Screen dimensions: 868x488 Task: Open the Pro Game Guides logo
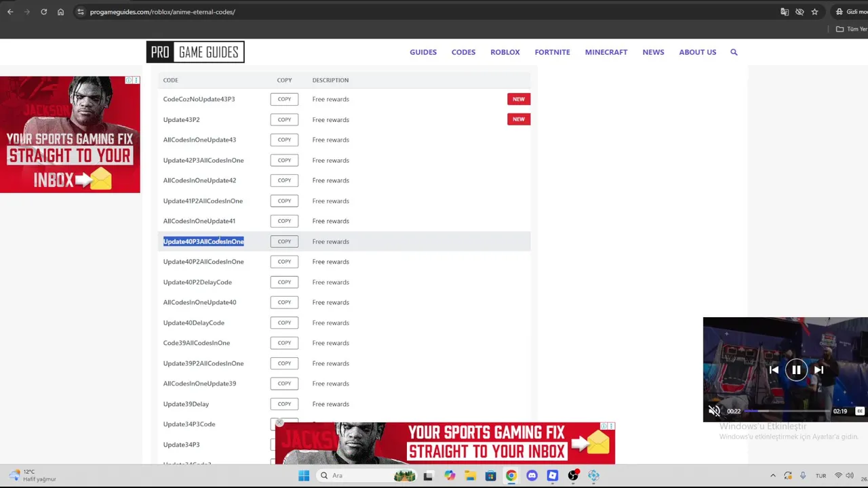(195, 52)
